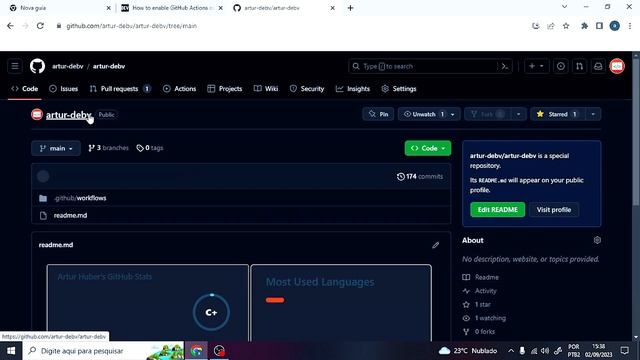Open the Windows Start menu
This screenshot has height=360, width=640.
coord(11,351)
